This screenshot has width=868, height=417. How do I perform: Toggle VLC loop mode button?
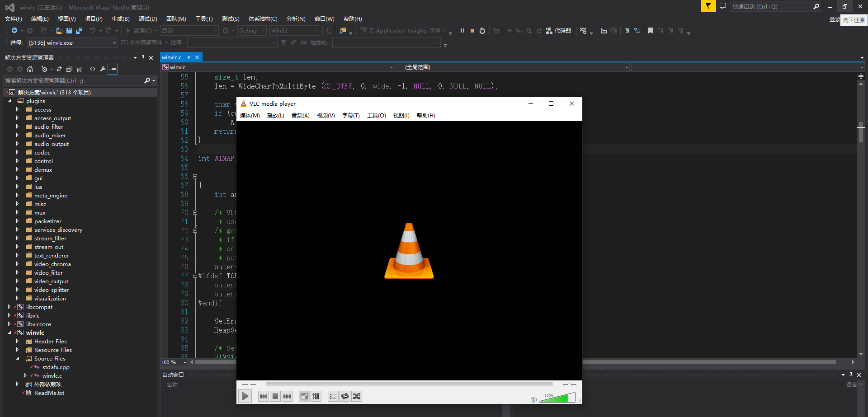[x=345, y=396]
